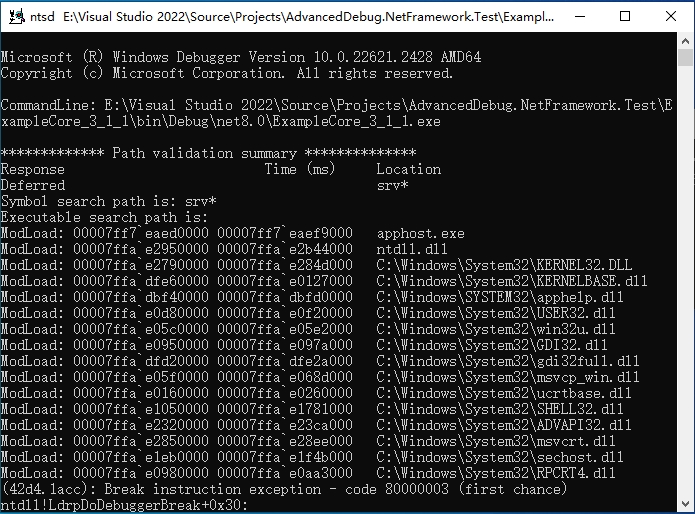Click the SHELL32.dll module path
This screenshot has height=514, width=695.
500,409
